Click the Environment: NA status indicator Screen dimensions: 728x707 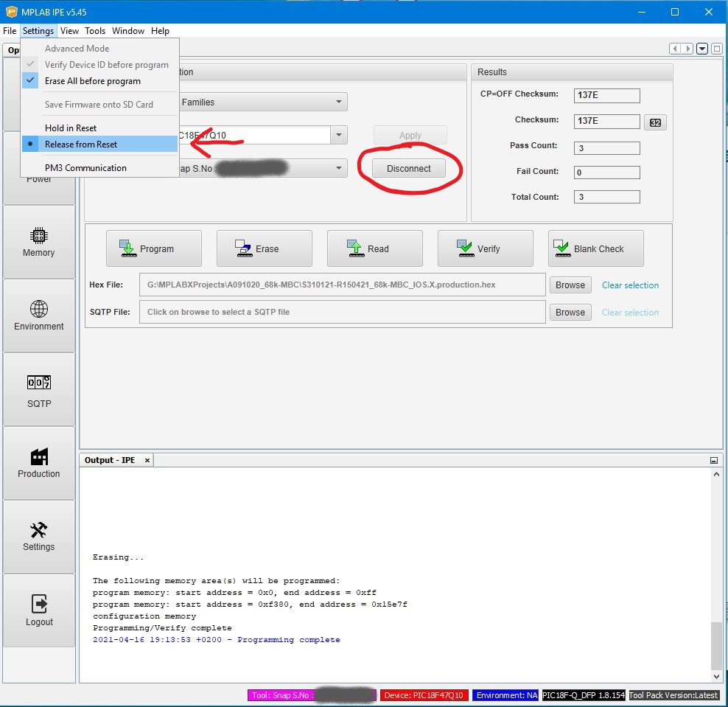pyautogui.click(x=506, y=695)
